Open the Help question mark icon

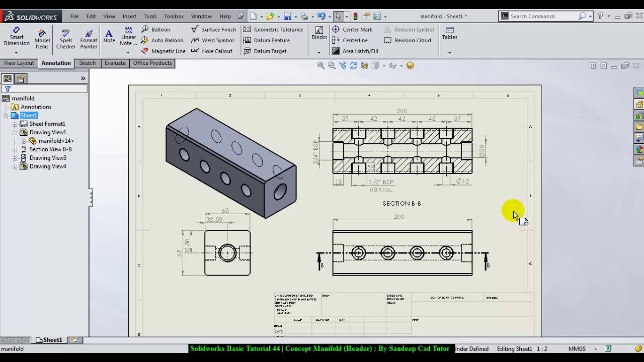click(600, 16)
